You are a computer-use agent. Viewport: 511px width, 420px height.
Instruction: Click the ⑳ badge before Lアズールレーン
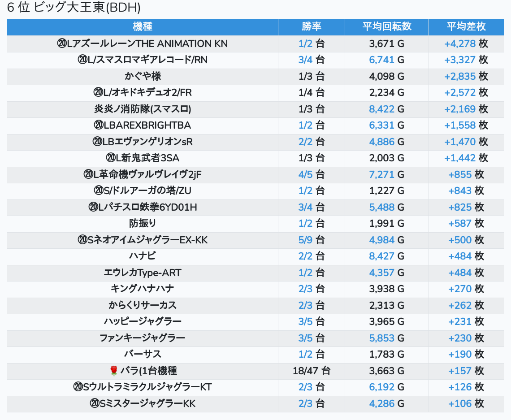coord(62,43)
